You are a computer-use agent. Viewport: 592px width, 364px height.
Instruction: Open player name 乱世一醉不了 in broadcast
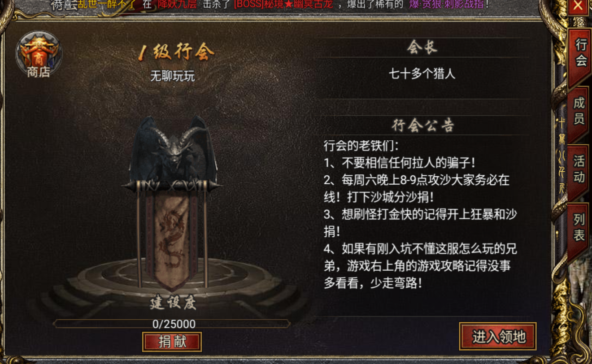coord(107,5)
